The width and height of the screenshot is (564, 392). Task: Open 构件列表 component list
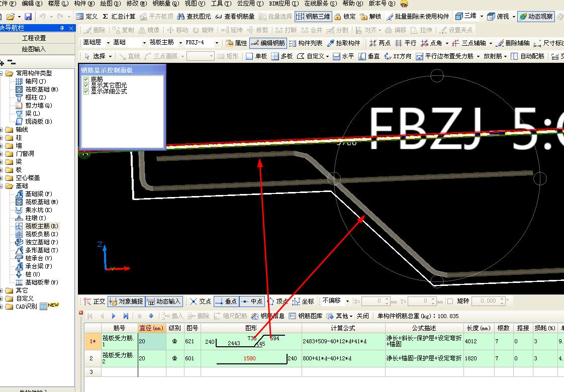pos(306,43)
